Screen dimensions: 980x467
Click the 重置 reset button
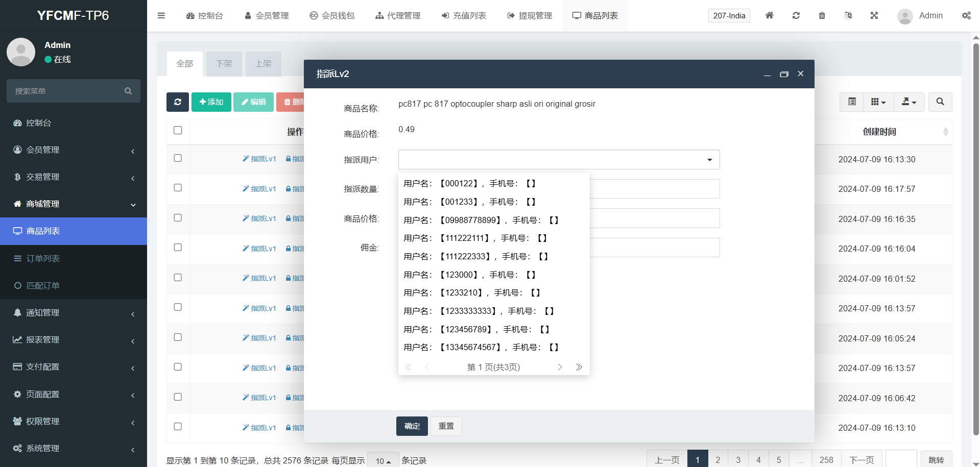(446, 426)
